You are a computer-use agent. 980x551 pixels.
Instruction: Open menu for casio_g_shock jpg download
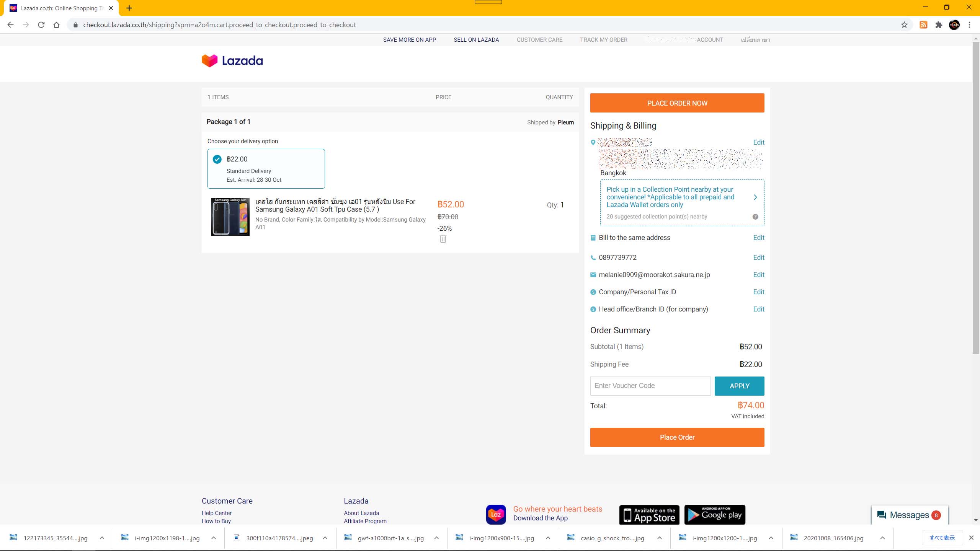[660, 538]
